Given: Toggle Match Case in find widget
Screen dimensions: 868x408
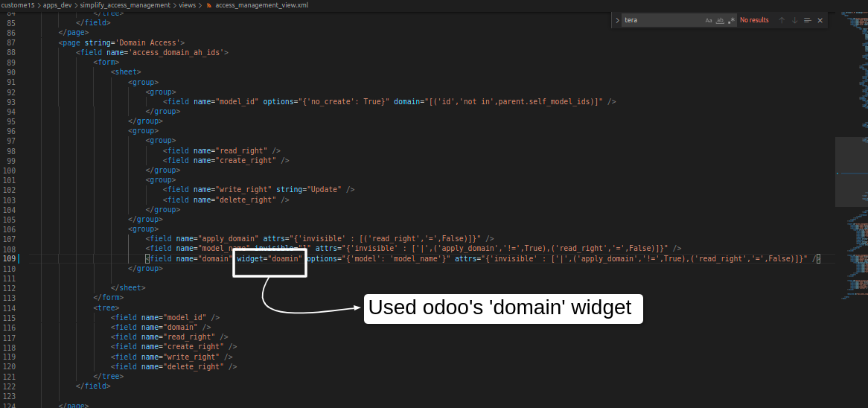Looking at the screenshot, I should click(709, 20).
